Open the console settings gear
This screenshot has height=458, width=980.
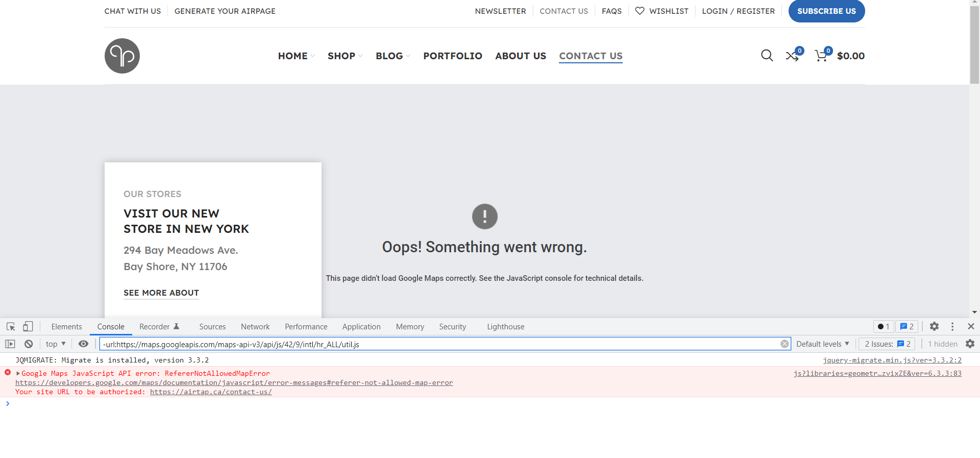pos(970,344)
